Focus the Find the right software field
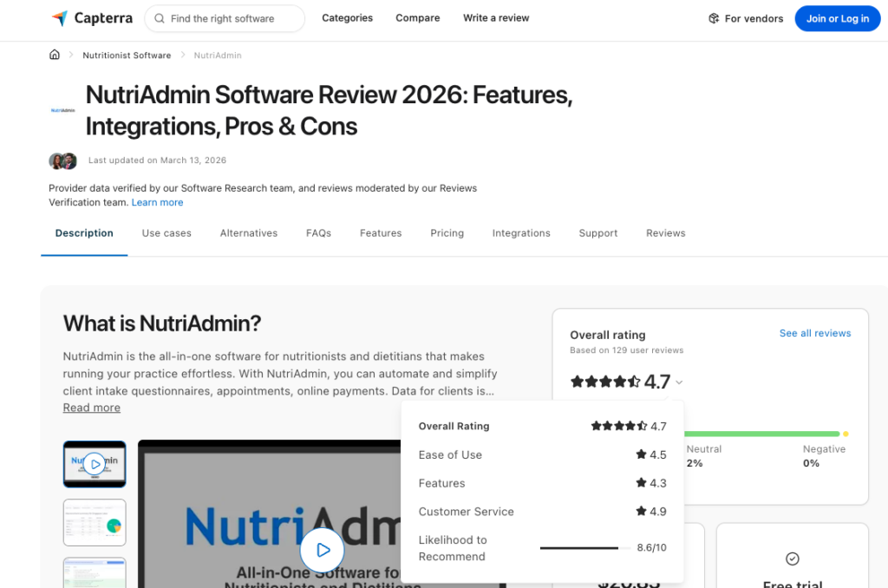This screenshot has width=888, height=588. [225, 19]
